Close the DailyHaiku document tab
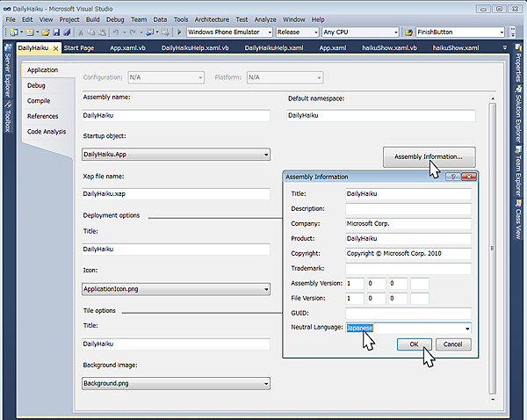 coord(55,48)
